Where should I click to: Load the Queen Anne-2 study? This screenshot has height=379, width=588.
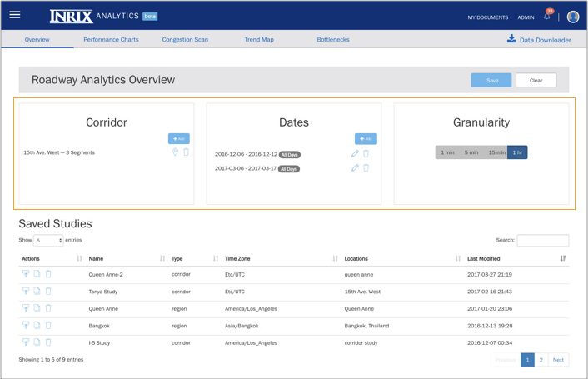click(26, 274)
